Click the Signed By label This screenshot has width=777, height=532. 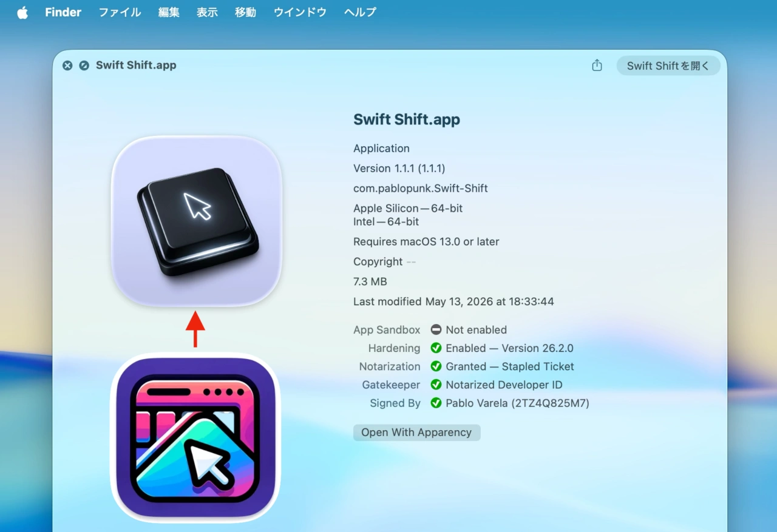(x=395, y=403)
